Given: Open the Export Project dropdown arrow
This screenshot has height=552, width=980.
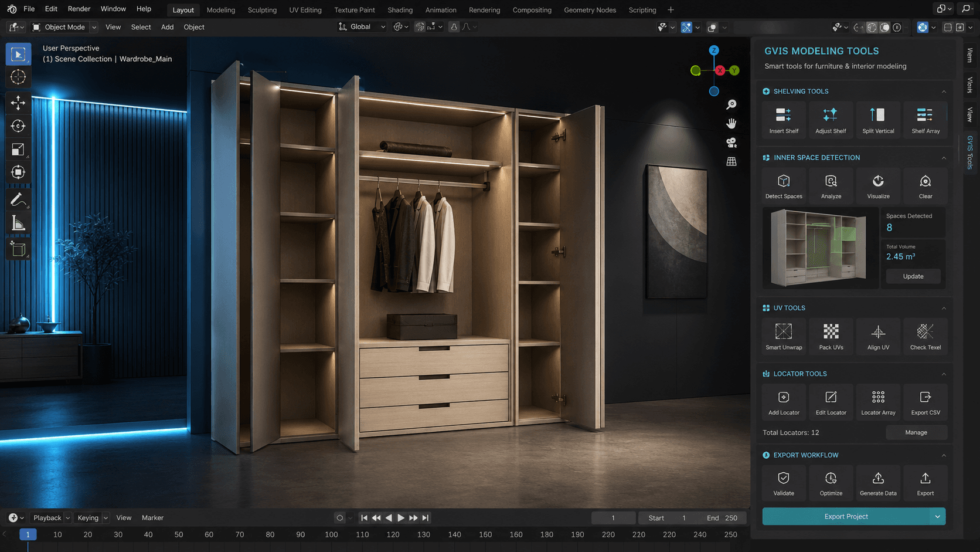Looking at the screenshot, I should coord(937,517).
